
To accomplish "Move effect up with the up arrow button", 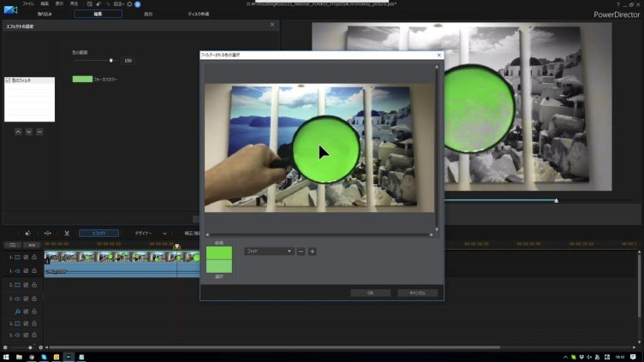I will (x=18, y=132).
